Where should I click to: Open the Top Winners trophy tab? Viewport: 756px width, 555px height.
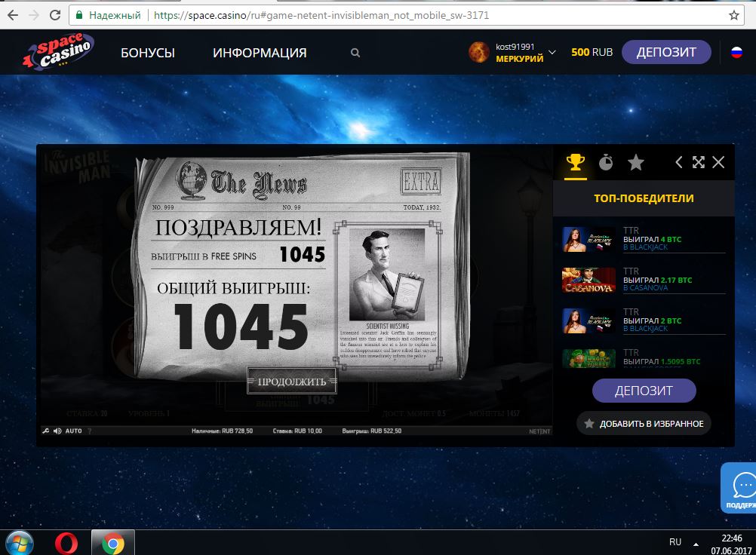(x=575, y=162)
